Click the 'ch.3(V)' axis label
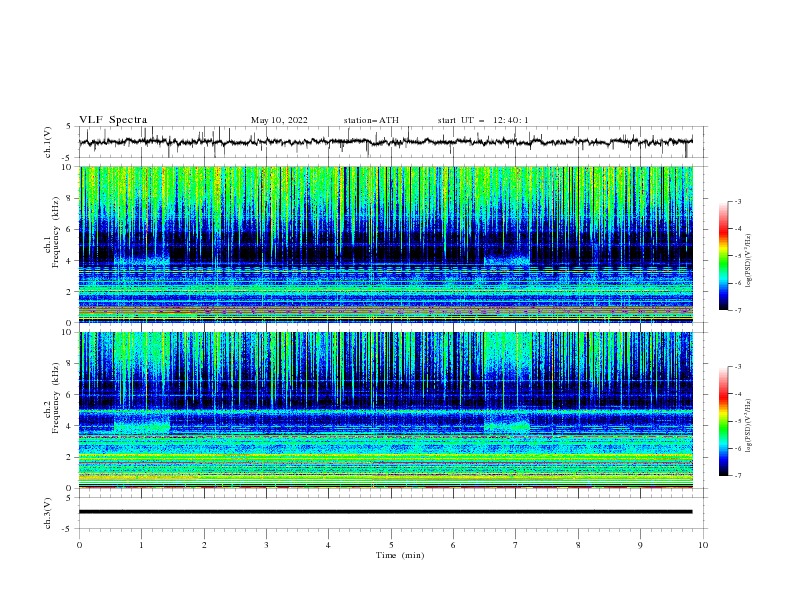This screenshot has width=792, height=612. point(48,514)
